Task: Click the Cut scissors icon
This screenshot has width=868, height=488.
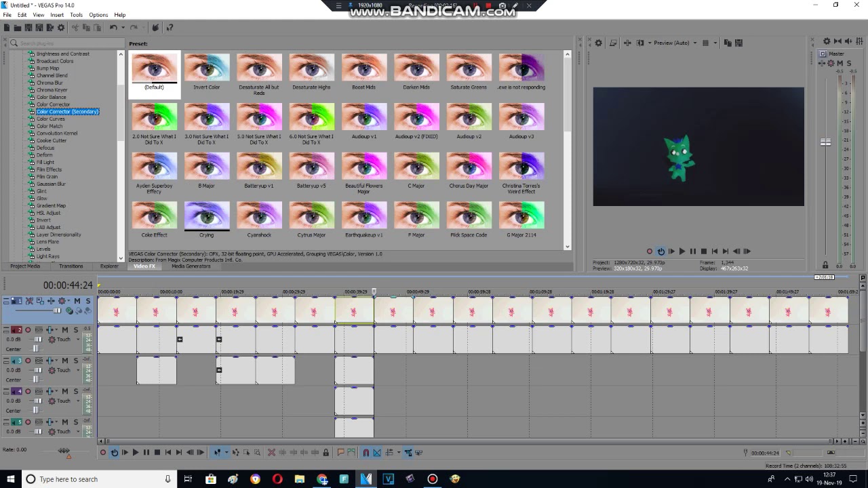Action: [x=75, y=27]
